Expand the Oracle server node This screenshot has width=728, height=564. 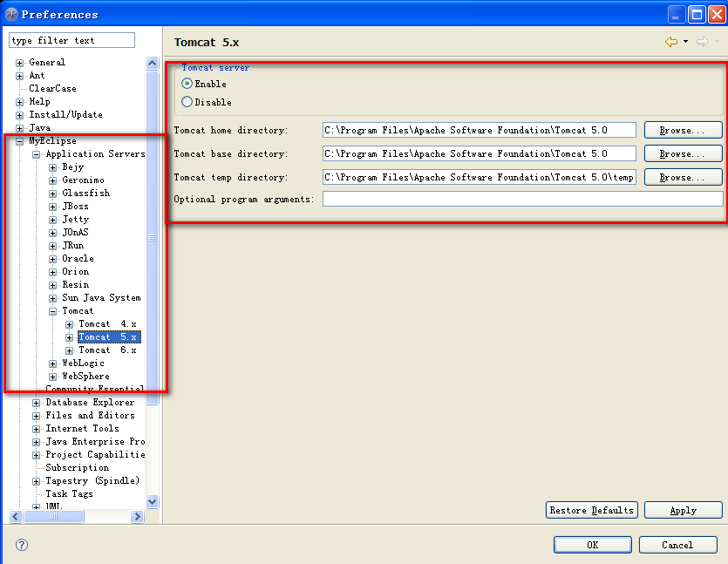tap(53, 259)
